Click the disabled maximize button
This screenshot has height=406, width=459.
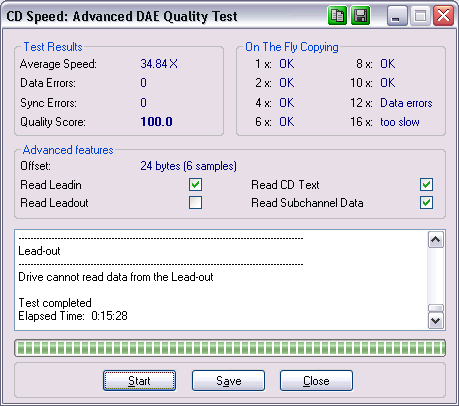pos(420,16)
